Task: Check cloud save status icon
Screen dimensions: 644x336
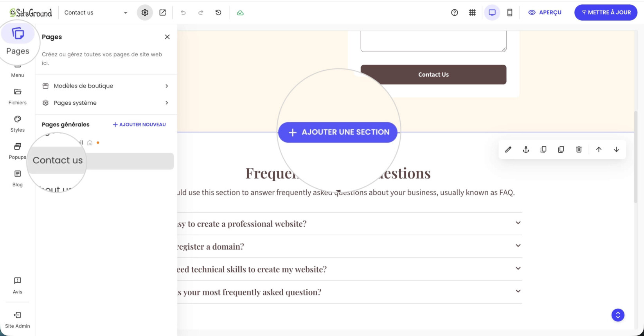Action: [x=240, y=13]
